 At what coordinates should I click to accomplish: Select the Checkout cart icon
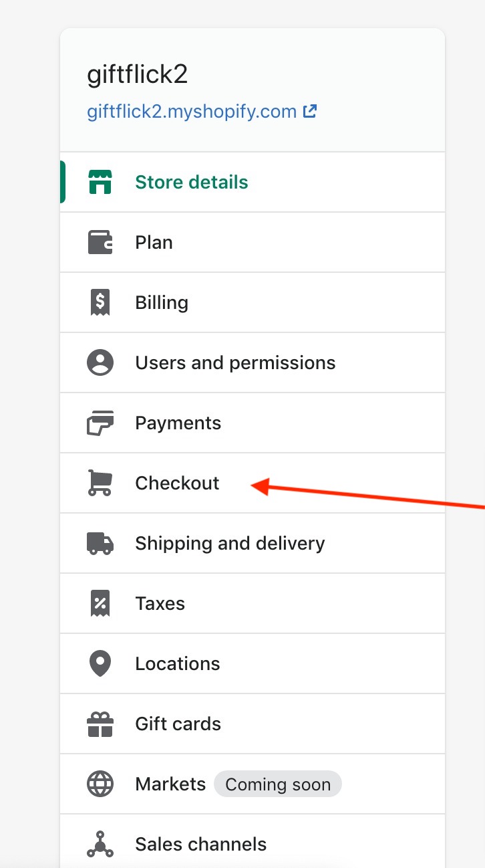(x=100, y=483)
